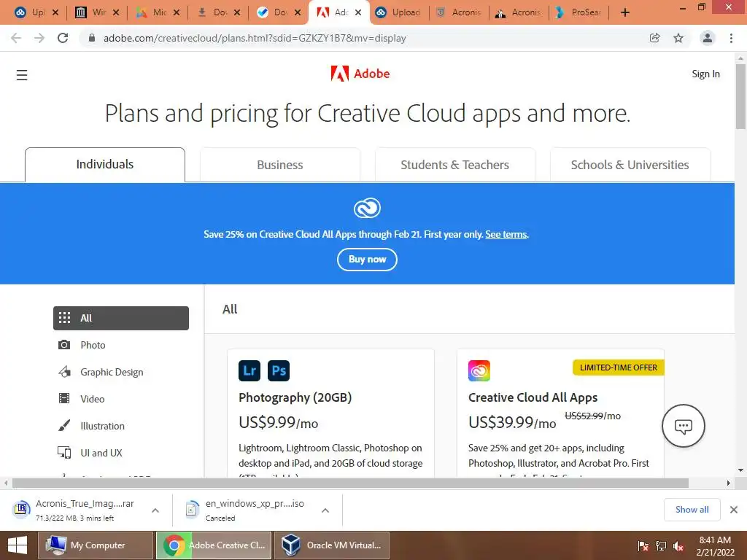Click the volume muted tray icon
747x560 pixels.
tap(678, 545)
